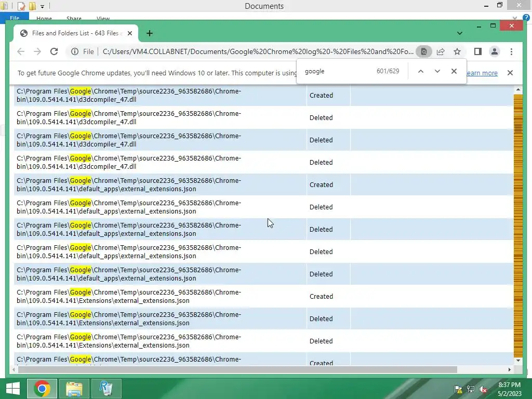532x399 pixels.
Task: Open the clock showing 8:37 PM
Action: [x=509, y=389]
